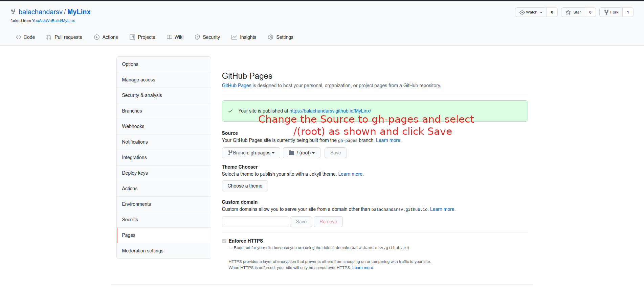Open Deploy keys settings

164,173
